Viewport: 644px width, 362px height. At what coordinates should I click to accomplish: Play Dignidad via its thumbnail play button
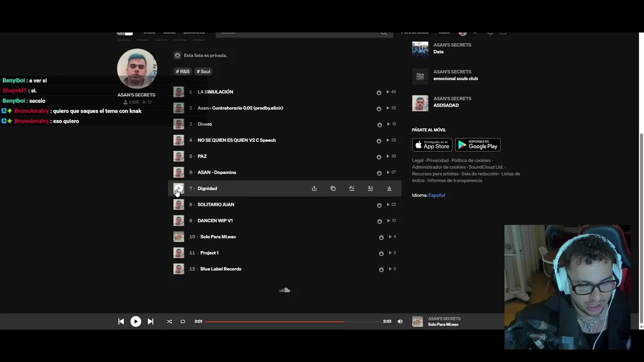179,189
